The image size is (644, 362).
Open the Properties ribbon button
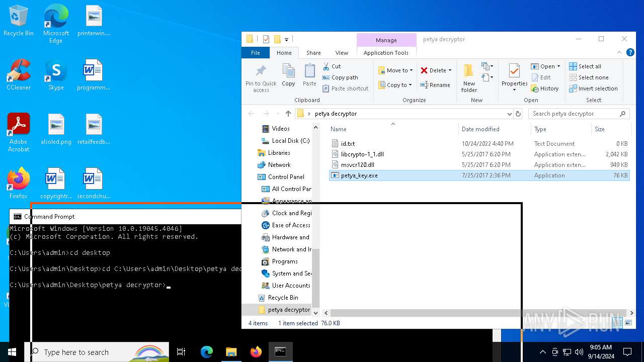tap(514, 78)
